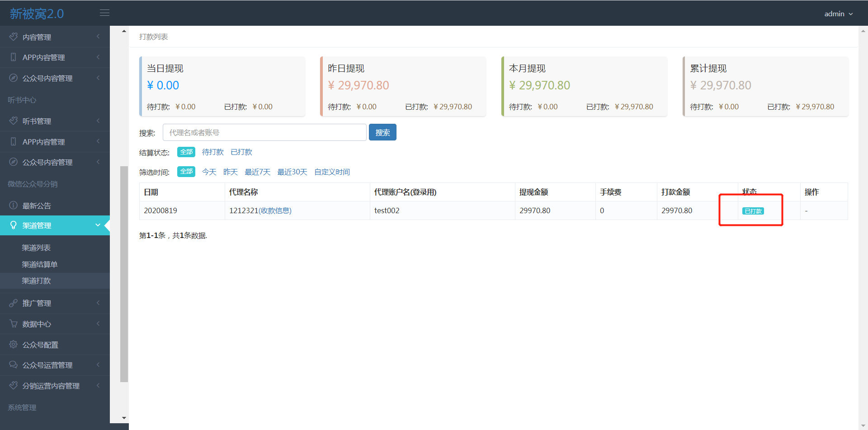The width and height of the screenshot is (868, 430).
Task: Click the main page scrollbar up arrow
Action: 863,31
